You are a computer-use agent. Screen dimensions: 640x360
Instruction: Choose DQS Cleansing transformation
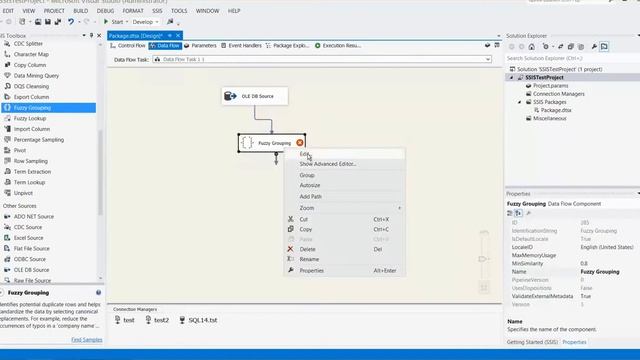point(31,86)
